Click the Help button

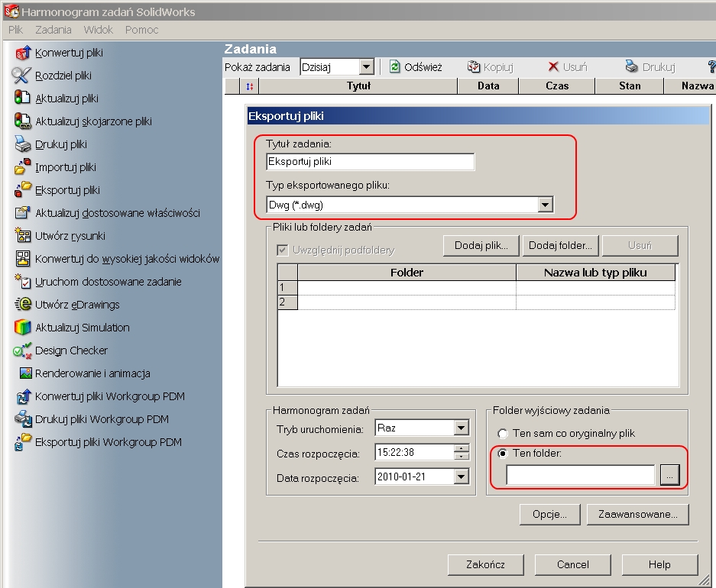pos(659,565)
